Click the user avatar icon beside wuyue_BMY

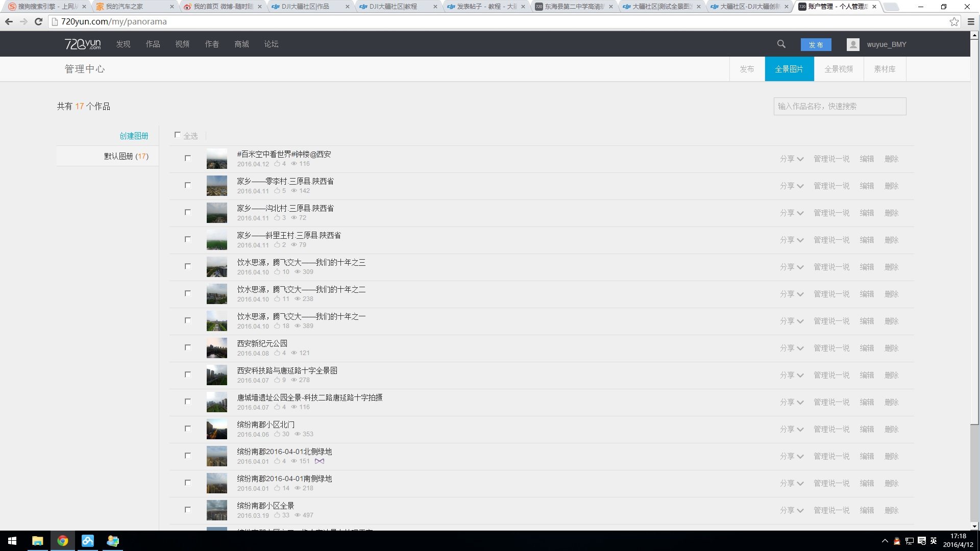pyautogui.click(x=852, y=44)
